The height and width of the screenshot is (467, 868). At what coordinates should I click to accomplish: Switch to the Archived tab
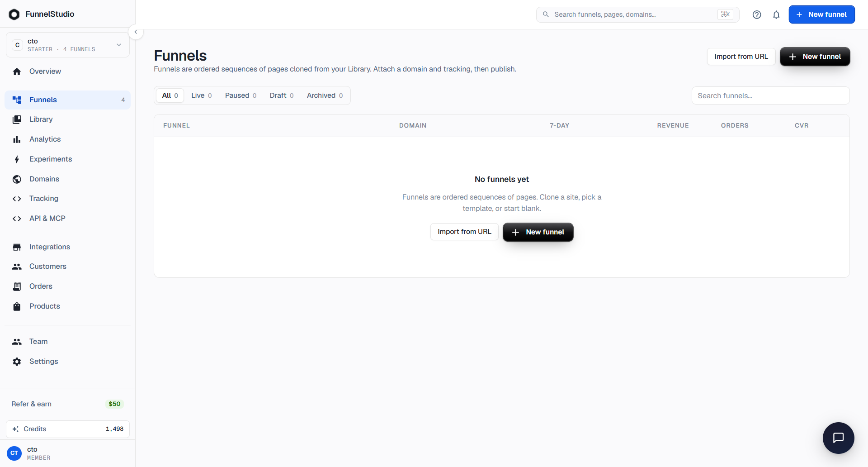325,95
